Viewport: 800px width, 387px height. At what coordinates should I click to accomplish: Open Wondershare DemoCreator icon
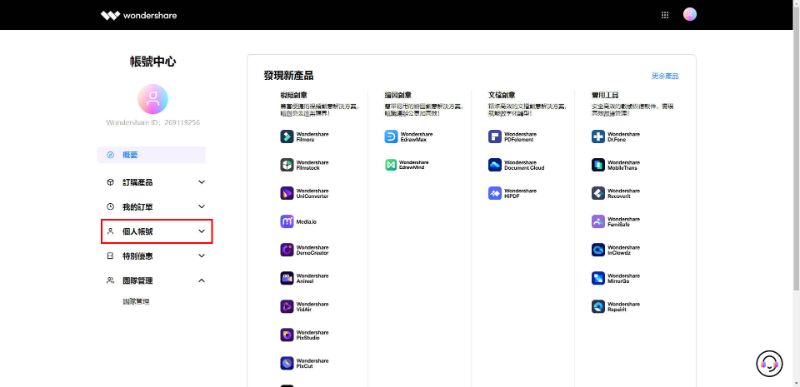pyautogui.click(x=287, y=250)
